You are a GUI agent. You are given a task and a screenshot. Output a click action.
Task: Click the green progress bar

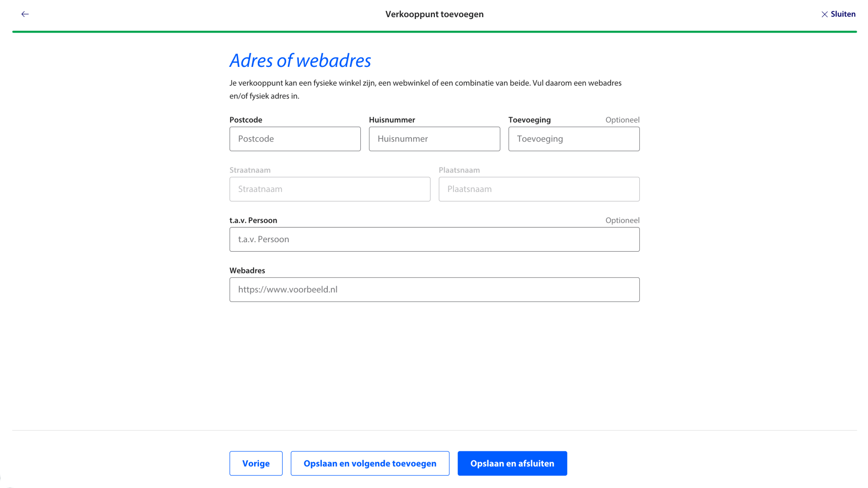[434, 32]
